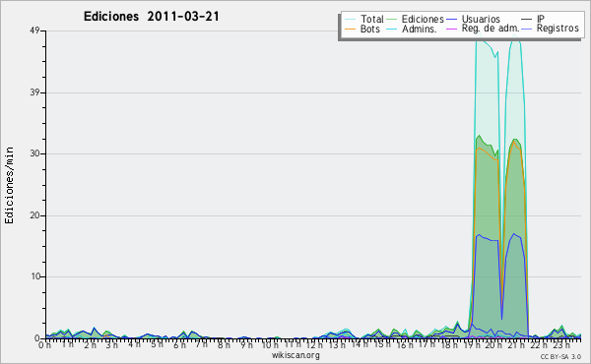
Task: Click the chart title 'Ediciones 2011-03-21'
Action: coord(151,17)
